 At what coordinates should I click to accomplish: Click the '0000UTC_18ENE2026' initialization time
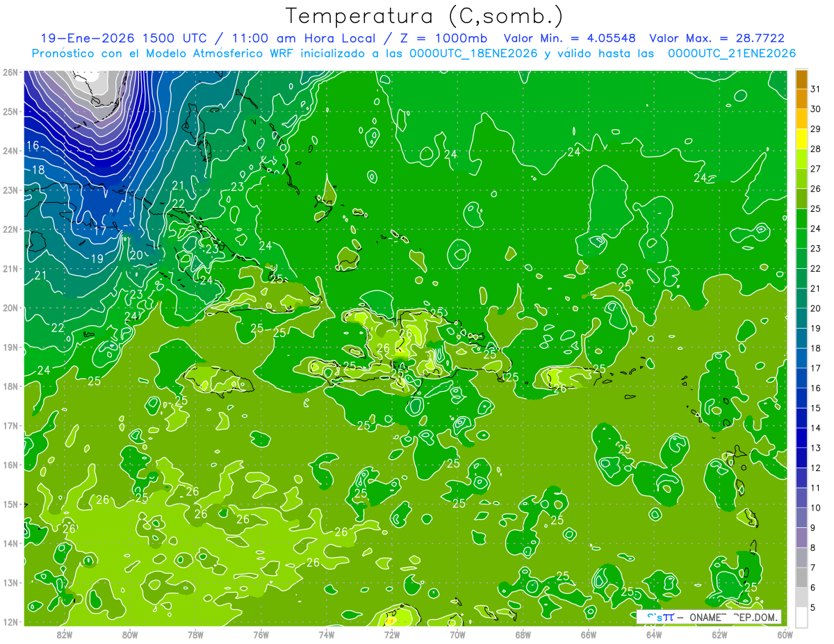coord(473,53)
